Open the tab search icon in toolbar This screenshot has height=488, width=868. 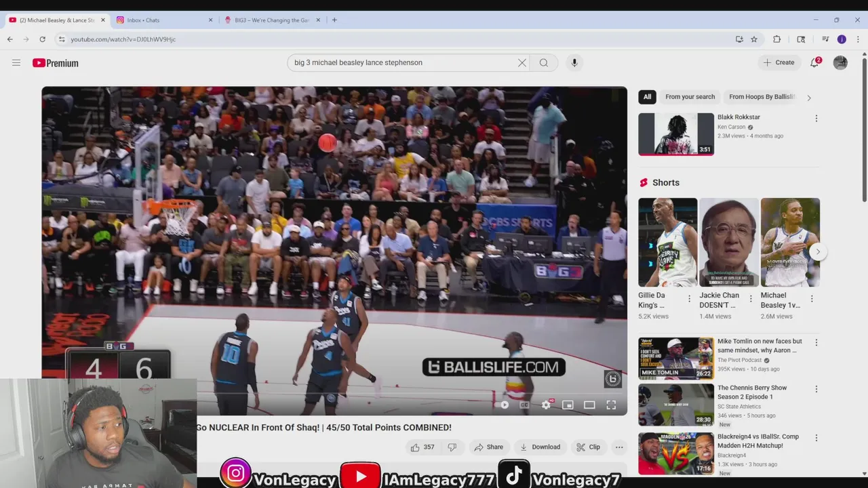coord(801,39)
